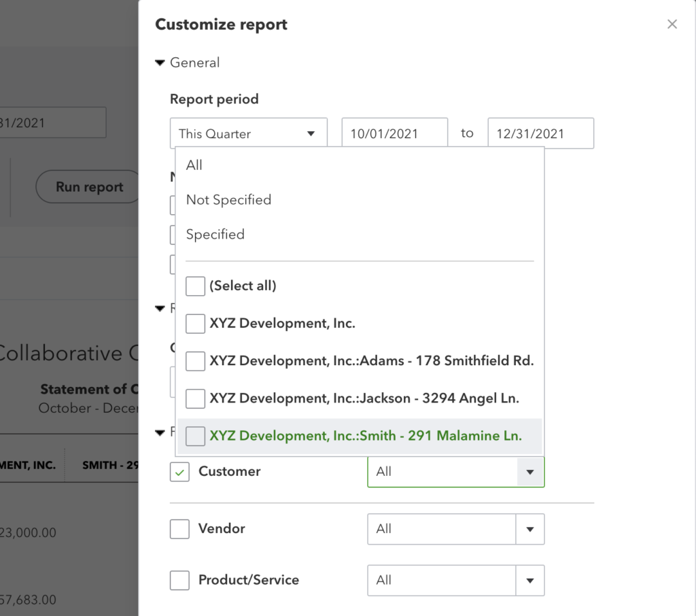Enable the Vendor filter checkbox

(179, 529)
